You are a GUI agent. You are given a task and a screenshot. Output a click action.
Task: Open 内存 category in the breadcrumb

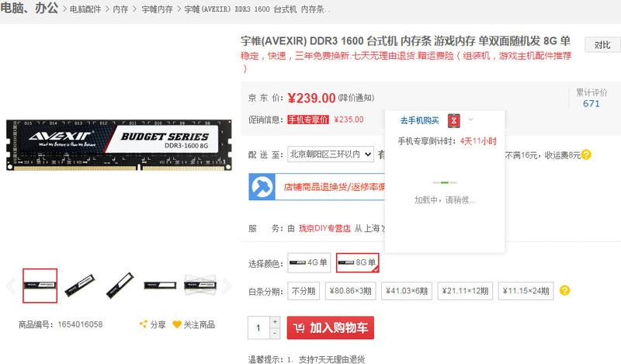coord(120,9)
